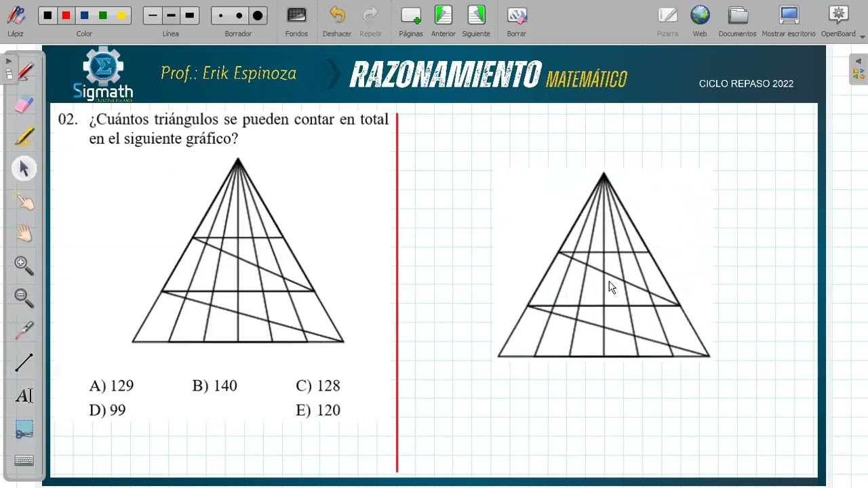
Task: Pick the green color swatch
Action: (x=102, y=16)
